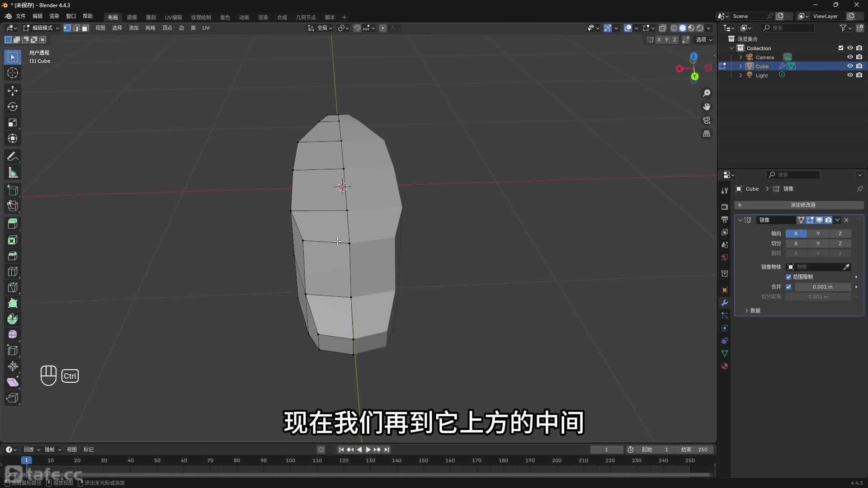Open the 文件 menu
The image size is (868, 488).
coord(21,16)
